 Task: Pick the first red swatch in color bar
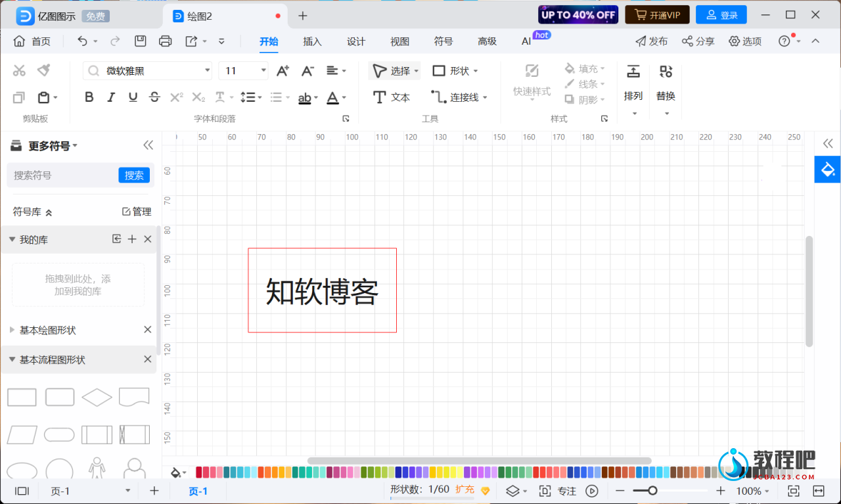(199, 472)
